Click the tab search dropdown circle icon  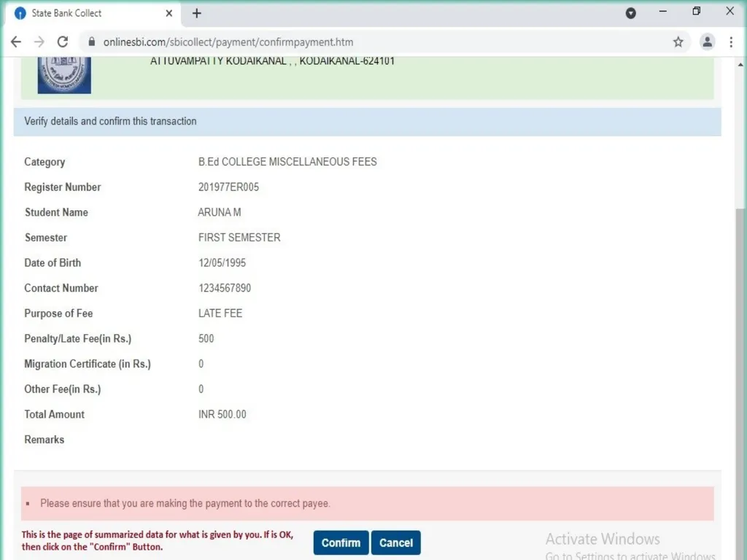click(631, 13)
